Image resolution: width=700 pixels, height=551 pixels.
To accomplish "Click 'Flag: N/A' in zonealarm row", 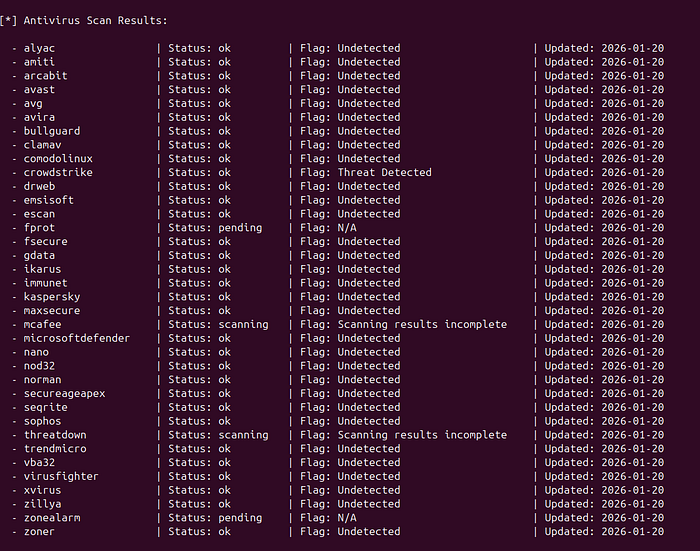I will [328, 518].
